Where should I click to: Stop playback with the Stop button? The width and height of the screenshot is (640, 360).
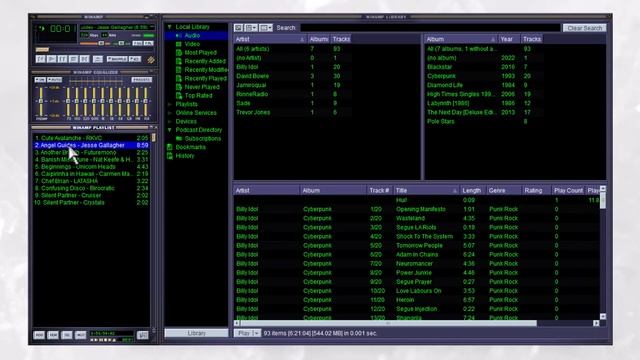(x=73, y=59)
